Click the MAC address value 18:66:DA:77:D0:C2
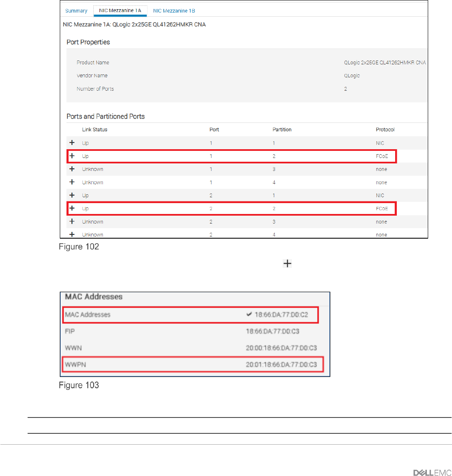The width and height of the screenshot is (452, 476). point(281,315)
